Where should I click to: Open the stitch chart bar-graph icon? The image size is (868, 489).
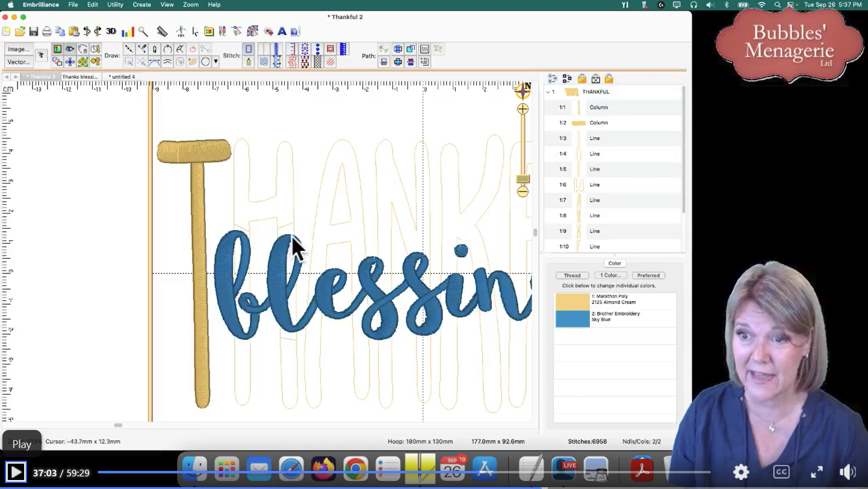click(x=127, y=31)
